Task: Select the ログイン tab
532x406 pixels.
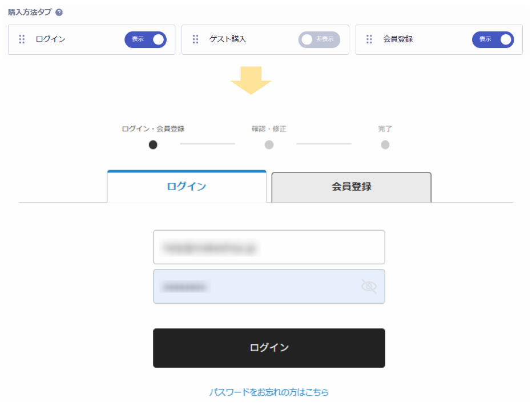Action: [x=187, y=187]
